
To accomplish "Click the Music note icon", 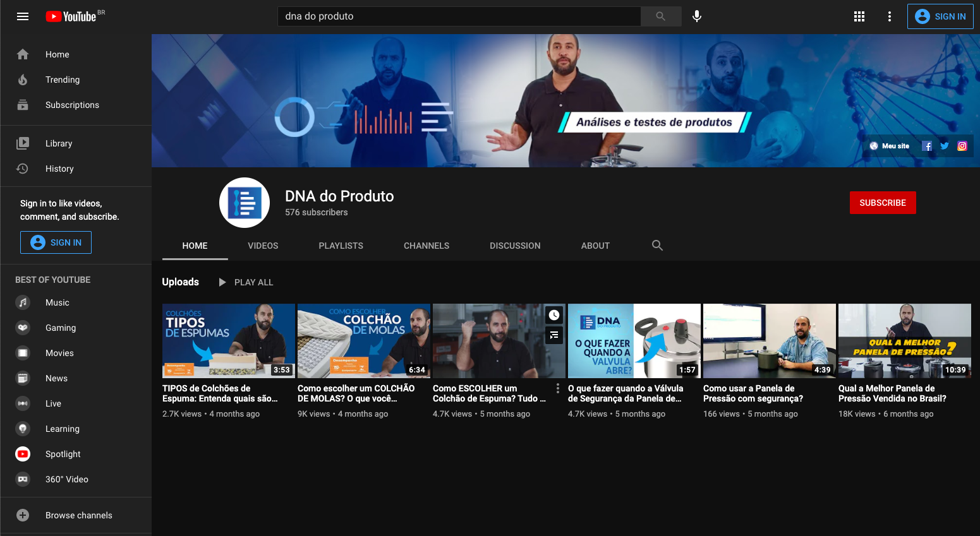I will (x=23, y=302).
